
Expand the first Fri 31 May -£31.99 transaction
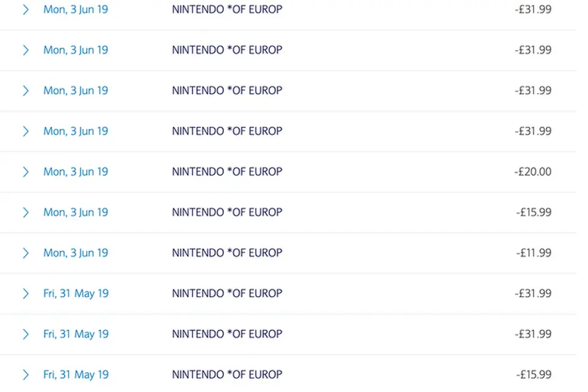tap(25, 293)
